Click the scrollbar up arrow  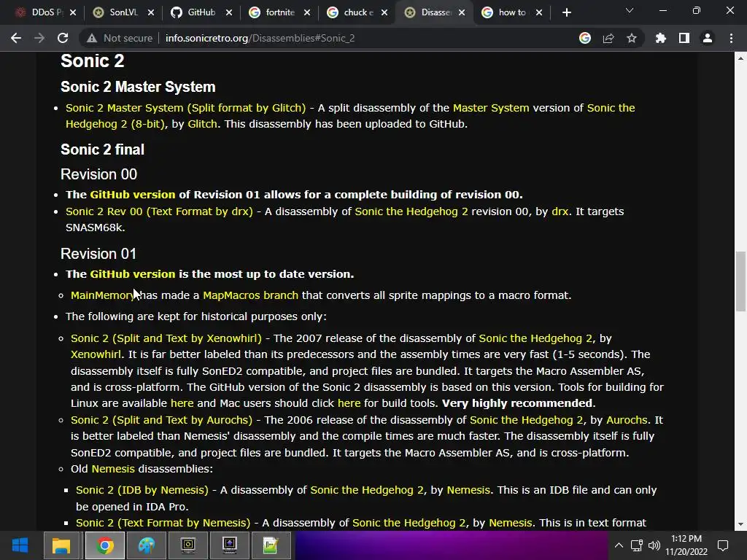tap(740, 58)
